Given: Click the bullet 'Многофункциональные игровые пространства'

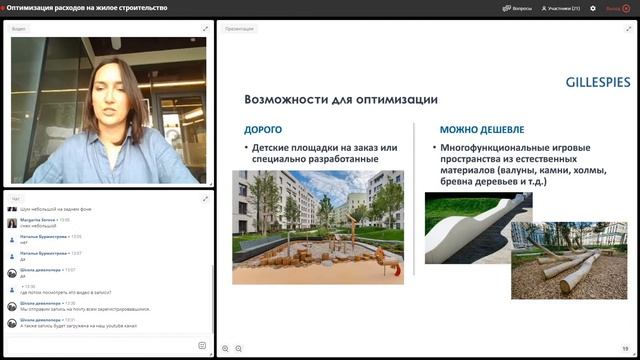Looking at the screenshot, I should click(523, 164).
